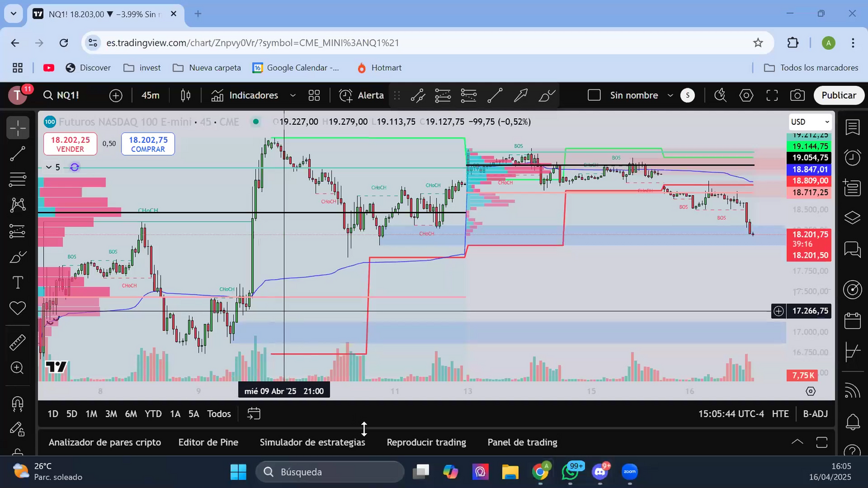
Task: Open the Panel de trading tab
Action: tap(523, 442)
